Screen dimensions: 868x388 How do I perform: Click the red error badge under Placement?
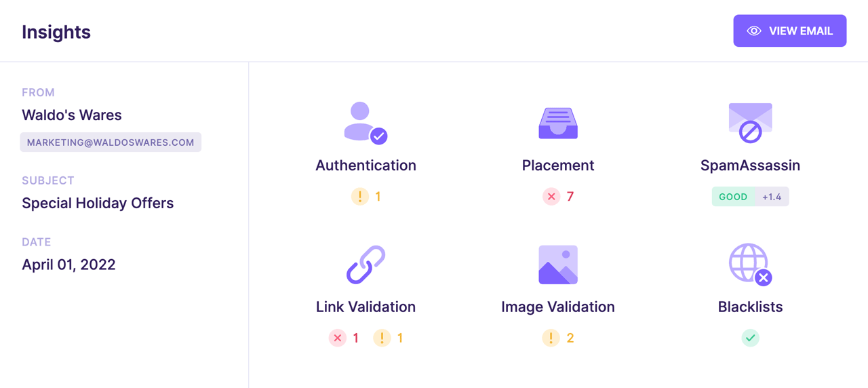pos(551,197)
